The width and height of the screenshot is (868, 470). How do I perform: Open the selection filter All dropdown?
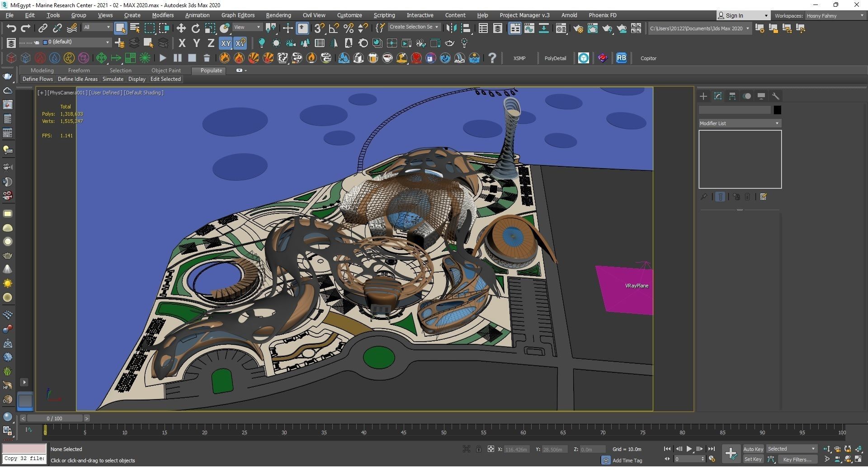97,27
